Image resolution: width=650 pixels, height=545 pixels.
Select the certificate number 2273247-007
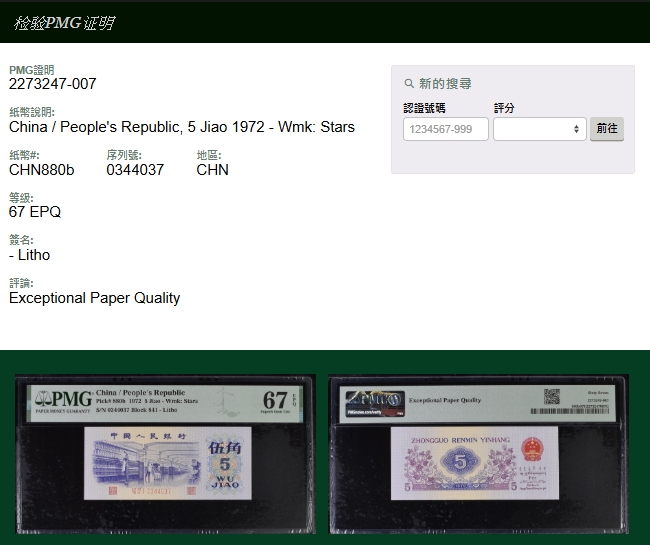point(53,84)
